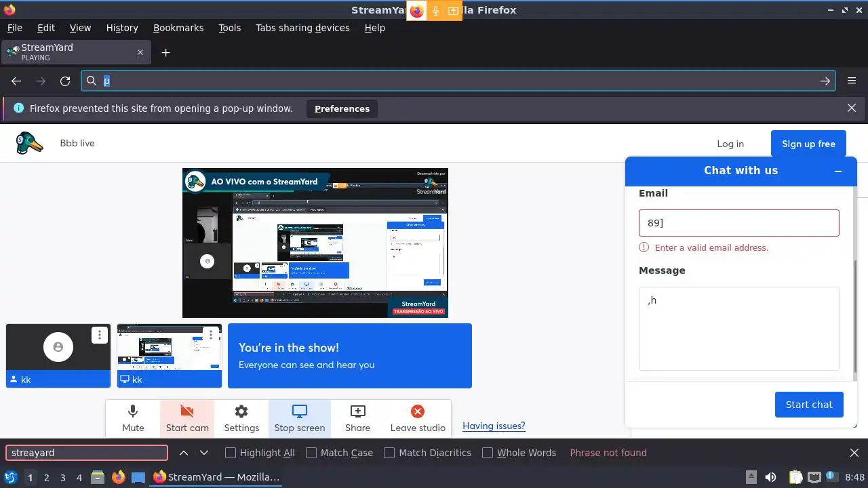Enable Match Case checkbox

click(311, 453)
